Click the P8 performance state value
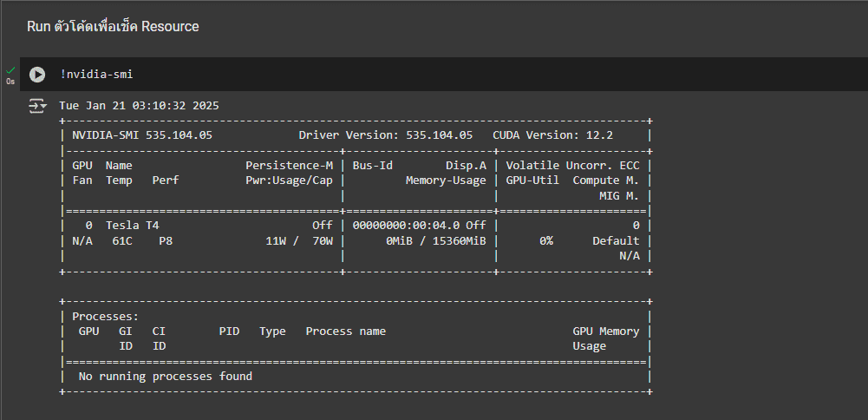868x420 pixels. coord(166,240)
